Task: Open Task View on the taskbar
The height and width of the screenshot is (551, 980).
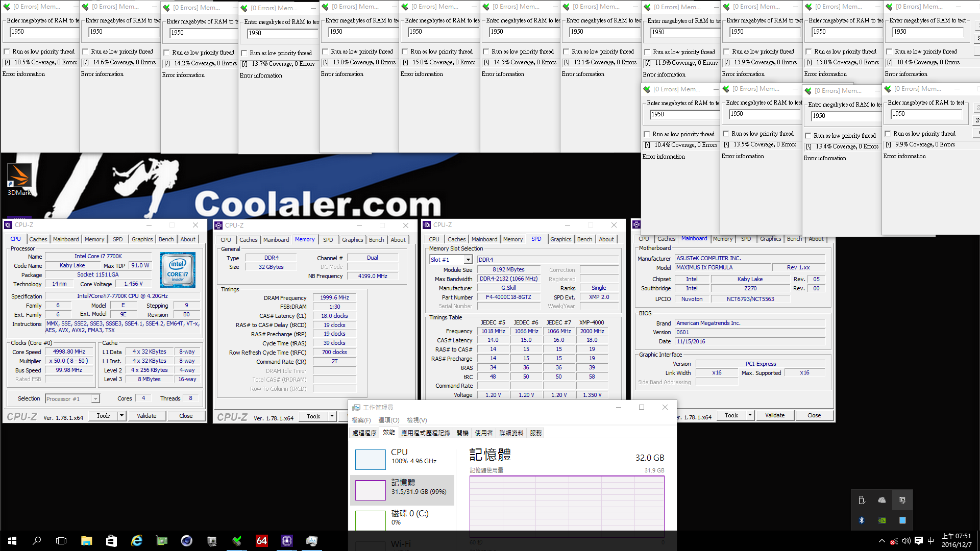Action: (x=61, y=541)
